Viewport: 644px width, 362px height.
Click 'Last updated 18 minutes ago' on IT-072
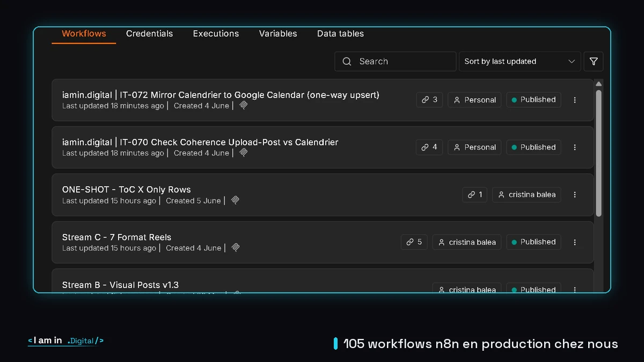pos(113,106)
